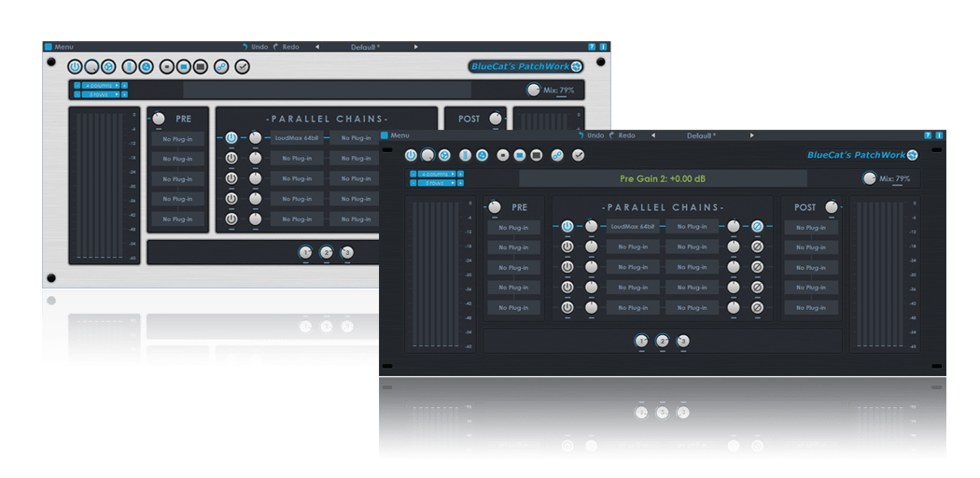The image size is (980, 478).
Task: Open the '3 rows' dropdown in the light window
Action: (x=99, y=94)
